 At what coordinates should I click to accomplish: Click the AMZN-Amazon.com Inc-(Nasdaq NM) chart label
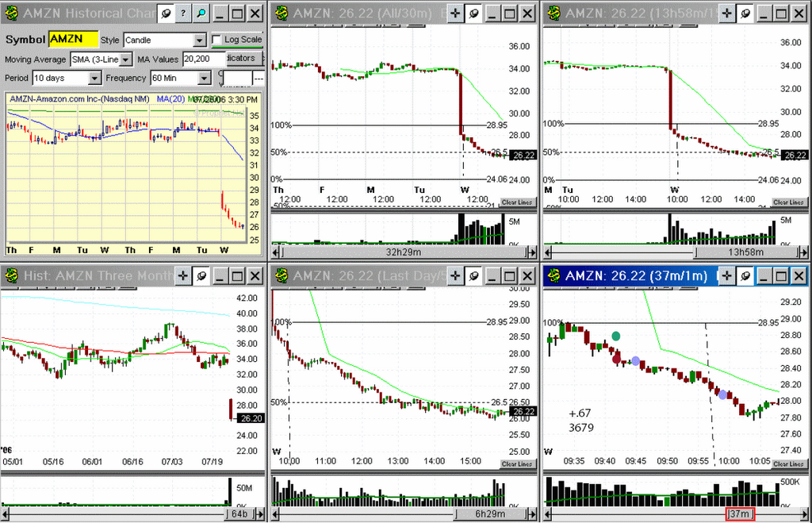pyautogui.click(x=79, y=98)
